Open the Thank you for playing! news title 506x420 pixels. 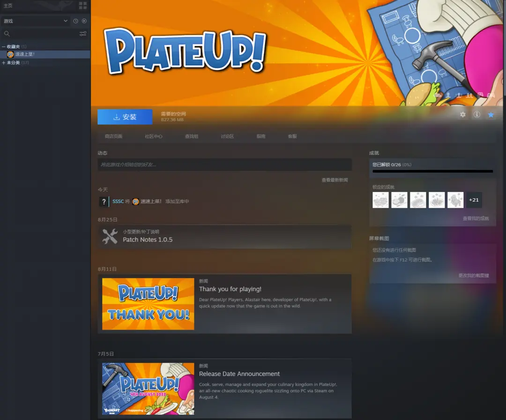click(230, 289)
